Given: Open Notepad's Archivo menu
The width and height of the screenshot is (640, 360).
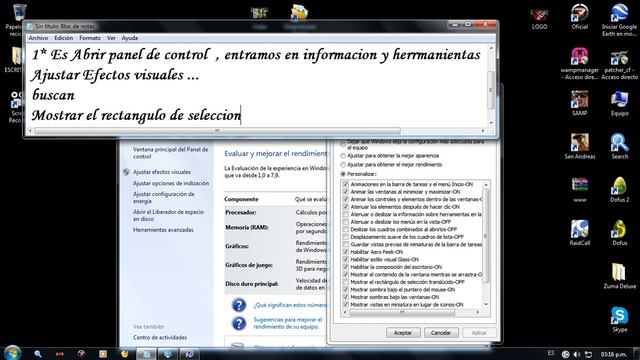Looking at the screenshot, I should (x=38, y=38).
